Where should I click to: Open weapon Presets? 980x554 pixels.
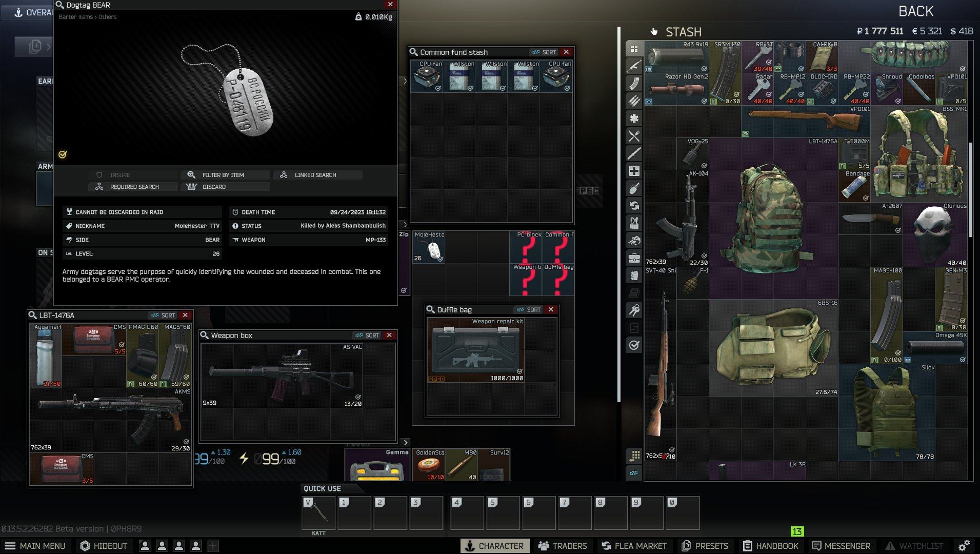pyautogui.click(x=705, y=546)
